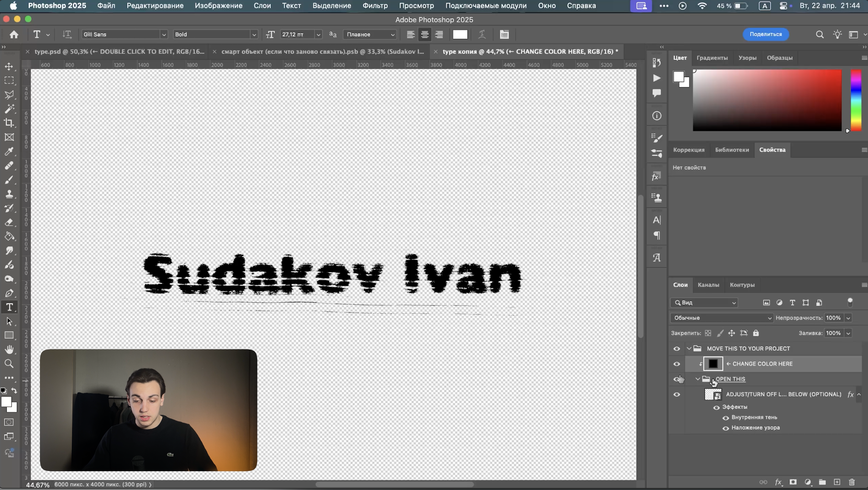
Task: Hide the CHANGE COLOR HERE layer
Action: point(676,364)
